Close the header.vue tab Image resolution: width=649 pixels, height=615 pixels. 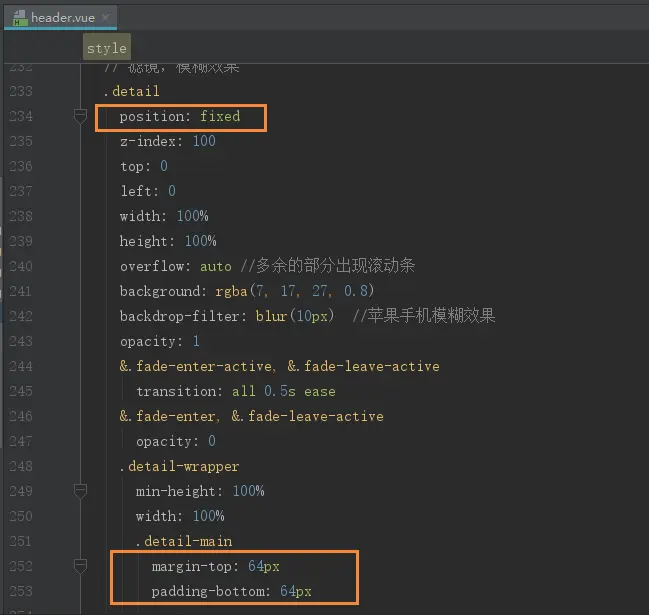106,17
